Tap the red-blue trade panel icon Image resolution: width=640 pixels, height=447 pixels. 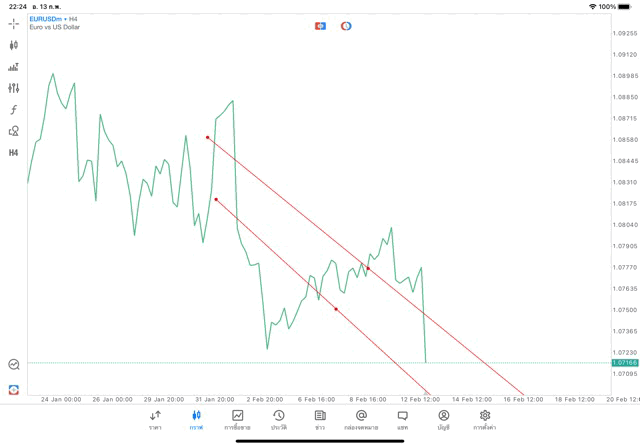[320, 25]
